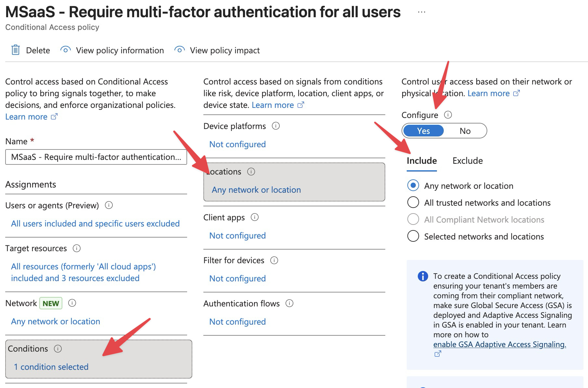Open Learn more link in conditions description
The width and height of the screenshot is (588, 388).
click(x=278, y=105)
